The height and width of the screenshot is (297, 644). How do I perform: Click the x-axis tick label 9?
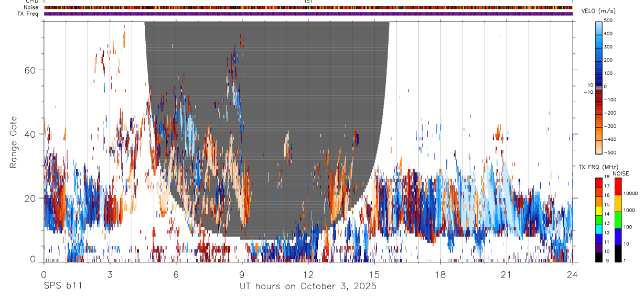(242, 274)
